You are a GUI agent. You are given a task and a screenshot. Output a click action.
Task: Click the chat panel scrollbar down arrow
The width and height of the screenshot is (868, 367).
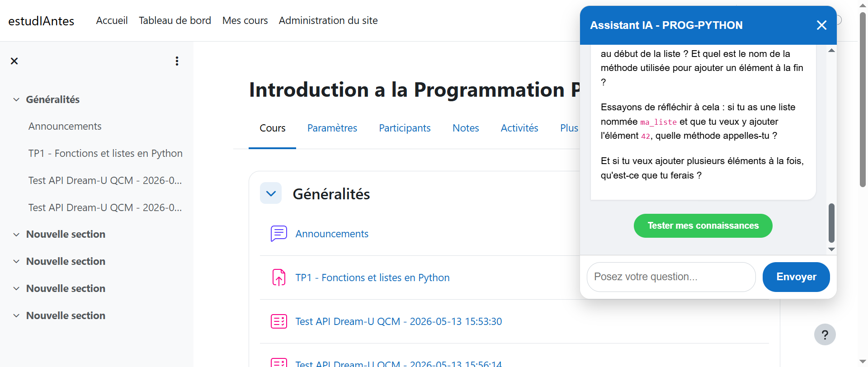831,249
